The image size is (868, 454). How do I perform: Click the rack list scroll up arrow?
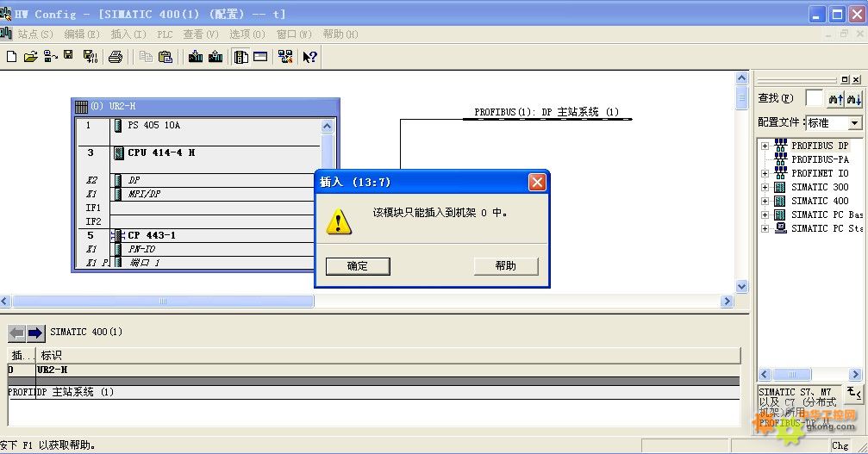(328, 126)
